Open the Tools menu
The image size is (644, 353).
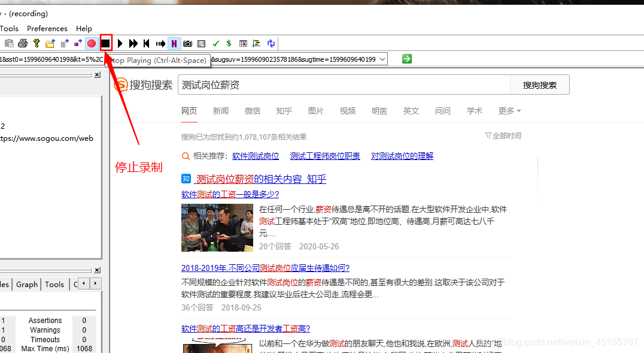[x=9, y=28]
